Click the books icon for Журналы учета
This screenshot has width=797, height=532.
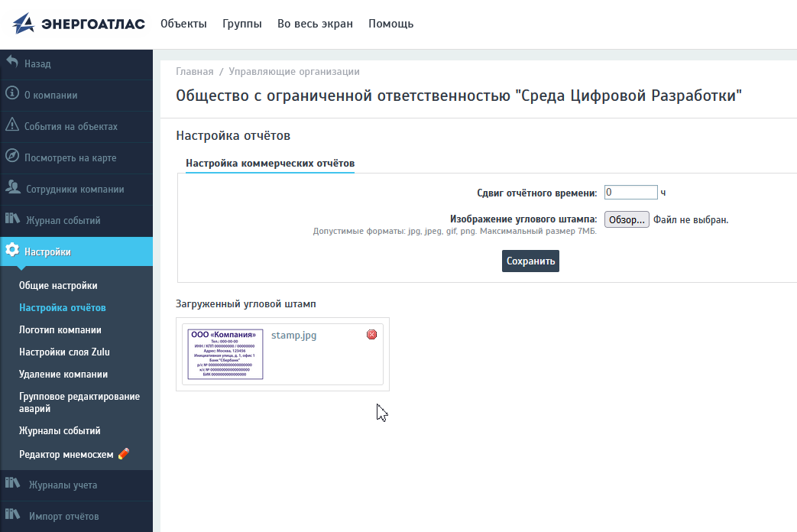click(13, 484)
